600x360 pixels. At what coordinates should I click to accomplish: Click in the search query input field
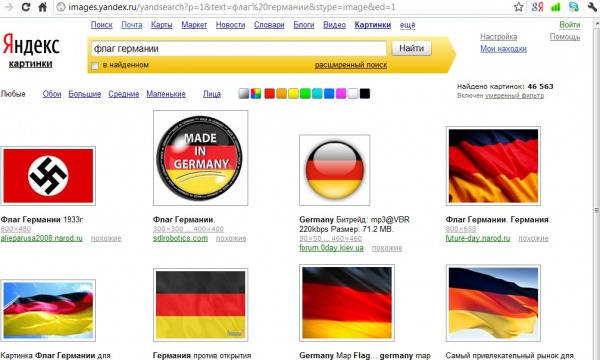[x=239, y=49]
